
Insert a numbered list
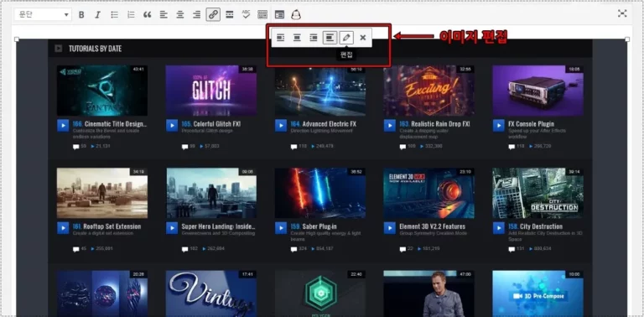click(131, 15)
